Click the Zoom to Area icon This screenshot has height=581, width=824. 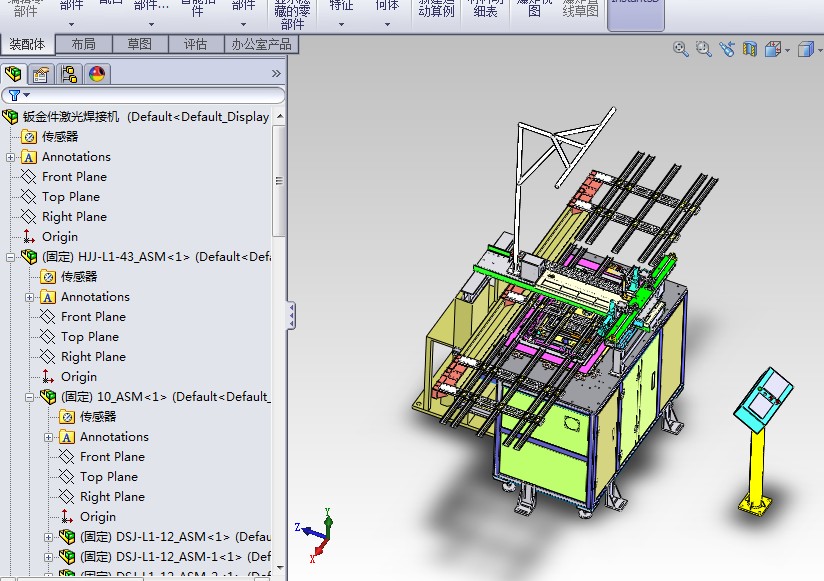[703, 49]
